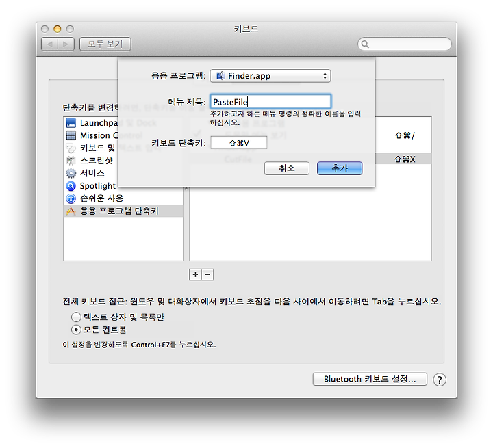The height and width of the screenshot is (448, 493).
Task: Select the Mission Control row text
Action: [99, 135]
